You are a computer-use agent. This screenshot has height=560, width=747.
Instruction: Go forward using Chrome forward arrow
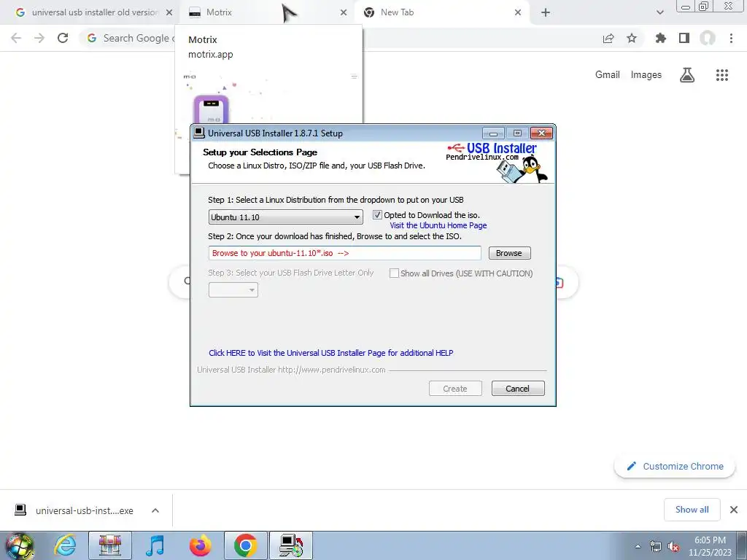pyautogui.click(x=39, y=38)
